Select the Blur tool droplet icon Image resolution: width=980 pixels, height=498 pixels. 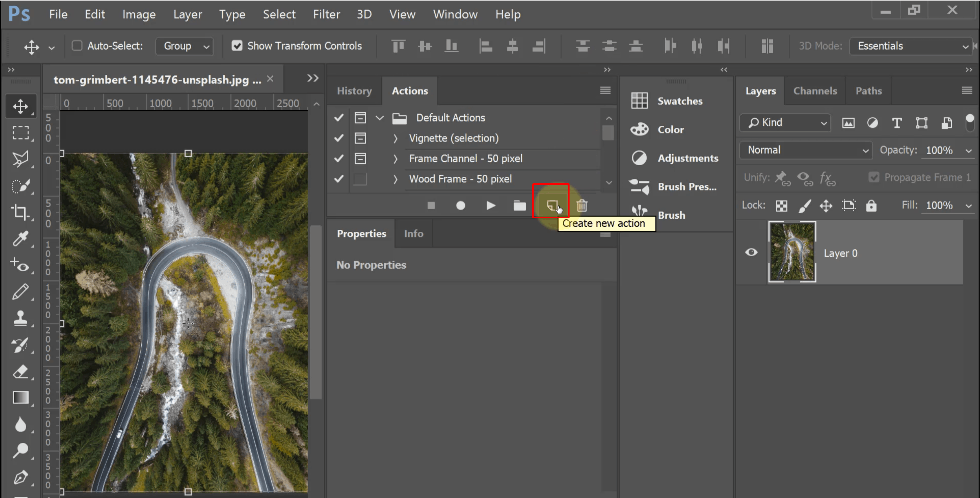pyautogui.click(x=21, y=424)
